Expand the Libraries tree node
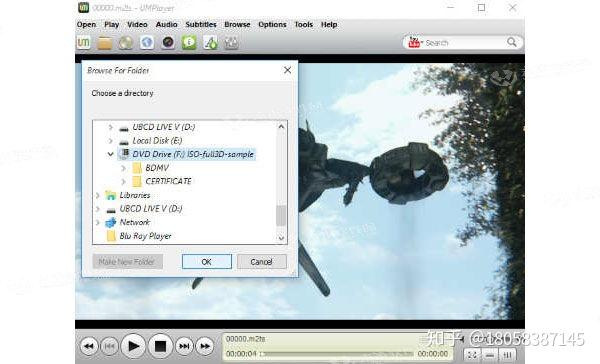Image resolution: width=600 pixels, height=364 pixels. [x=98, y=195]
